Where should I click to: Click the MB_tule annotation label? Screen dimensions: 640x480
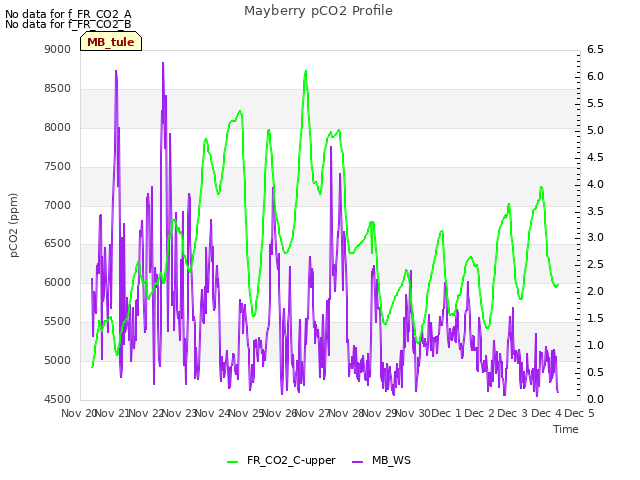click(111, 42)
